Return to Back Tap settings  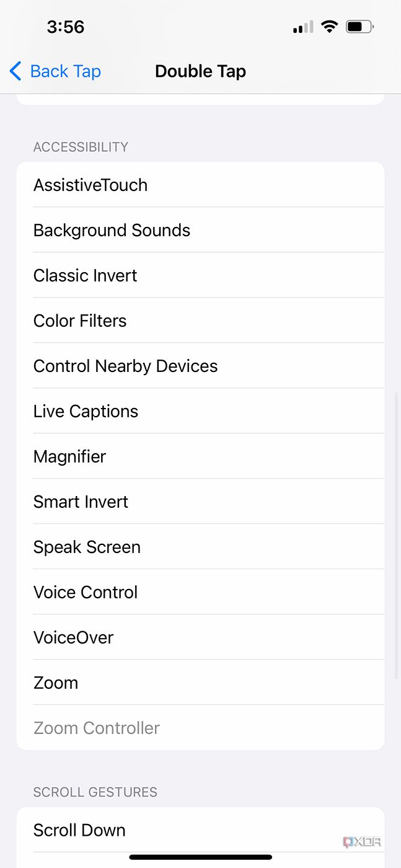click(x=55, y=71)
